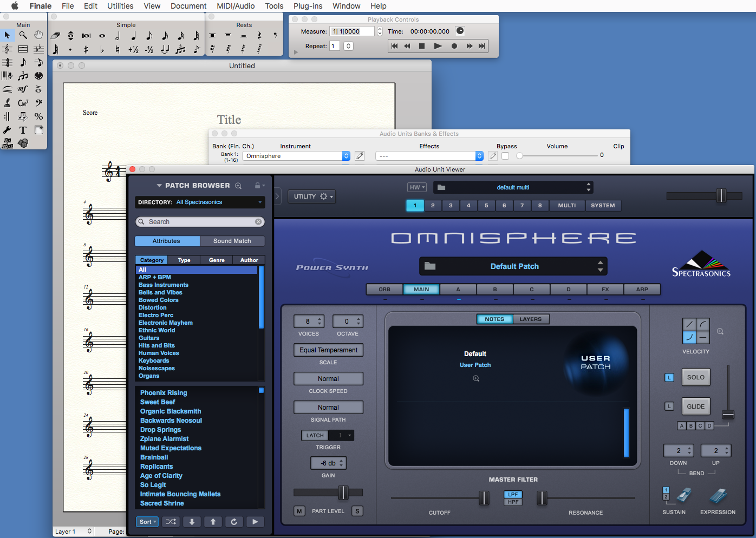Select the Special Tools wrench icon
Image resolution: width=756 pixels, height=538 pixels.
7,130
